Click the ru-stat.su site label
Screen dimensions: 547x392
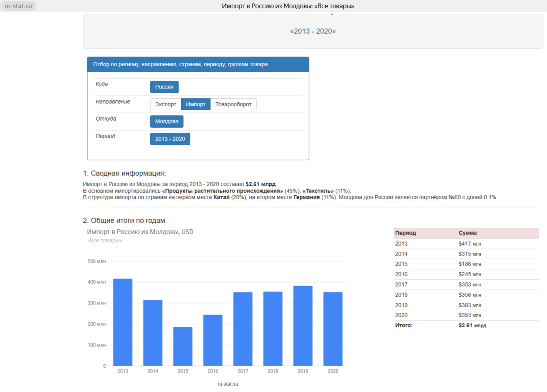18,6
